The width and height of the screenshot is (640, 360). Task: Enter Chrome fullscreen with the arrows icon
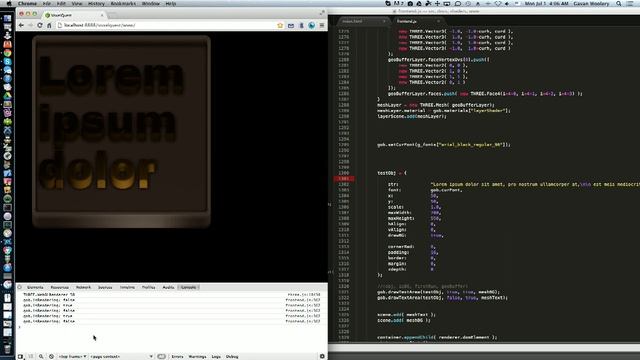[322, 13]
